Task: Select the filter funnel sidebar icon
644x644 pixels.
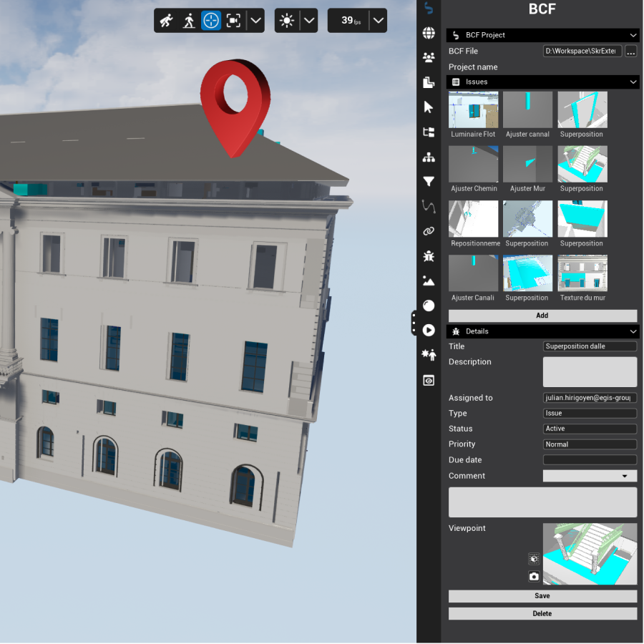Action: 429,182
